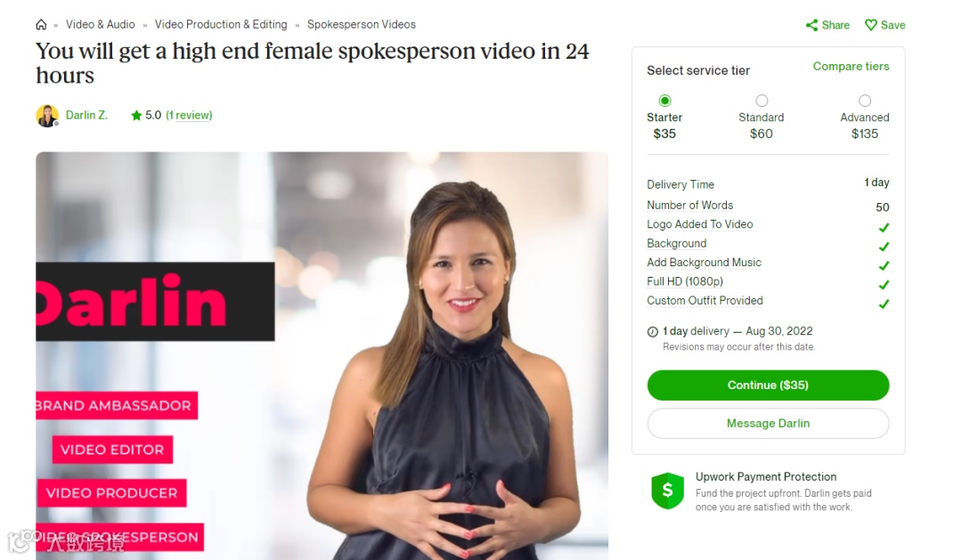Click the heart Save icon
The width and height of the screenshot is (962, 560).
[x=870, y=25]
